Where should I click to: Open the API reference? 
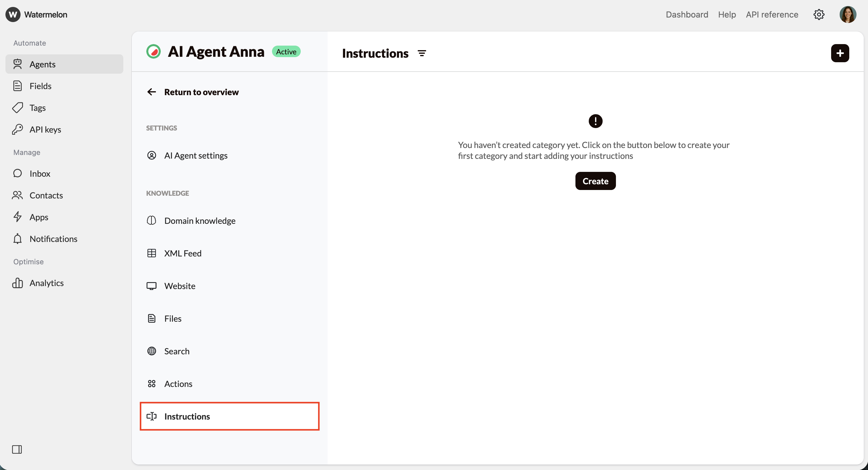click(x=772, y=14)
